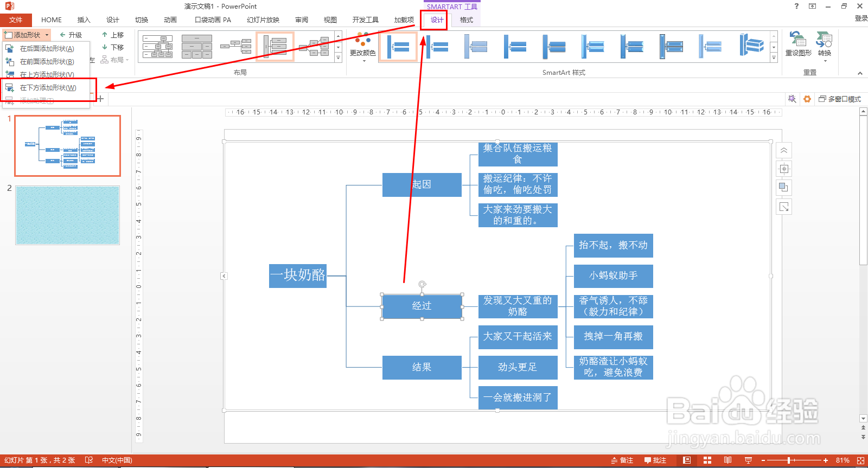The height and width of the screenshot is (468, 868).
Task: Select the second table hierarchy layout thumbnail
Action: [x=197, y=47]
